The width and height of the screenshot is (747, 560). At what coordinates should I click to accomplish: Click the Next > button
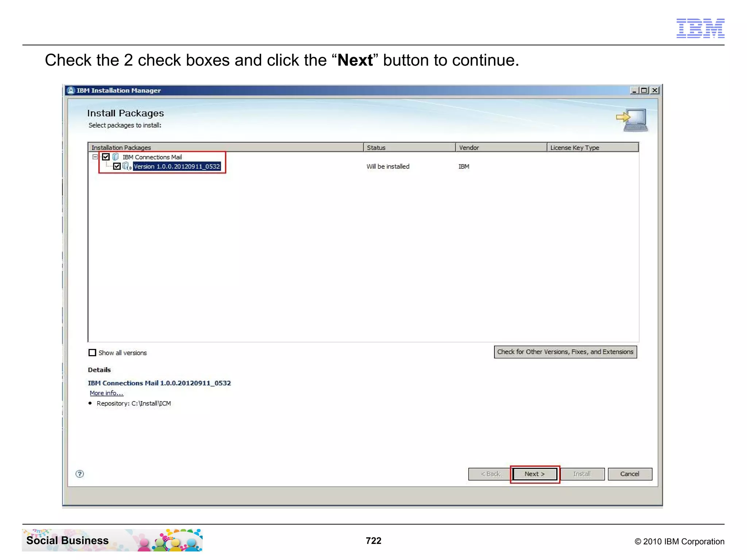(x=535, y=474)
